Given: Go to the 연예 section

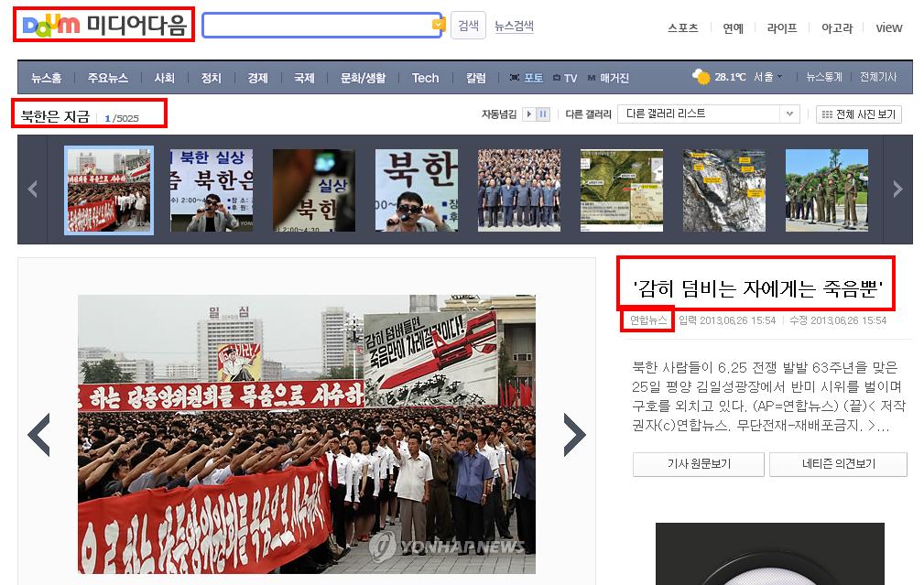Looking at the screenshot, I should pyautogui.click(x=734, y=27).
